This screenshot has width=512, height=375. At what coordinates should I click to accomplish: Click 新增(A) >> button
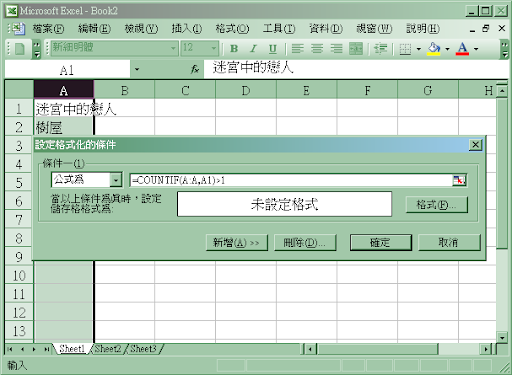[x=237, y=242]
